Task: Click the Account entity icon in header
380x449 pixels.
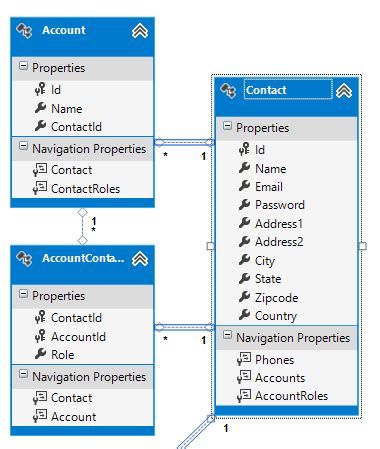Action: pyautogui.click(x=24, y=31)
